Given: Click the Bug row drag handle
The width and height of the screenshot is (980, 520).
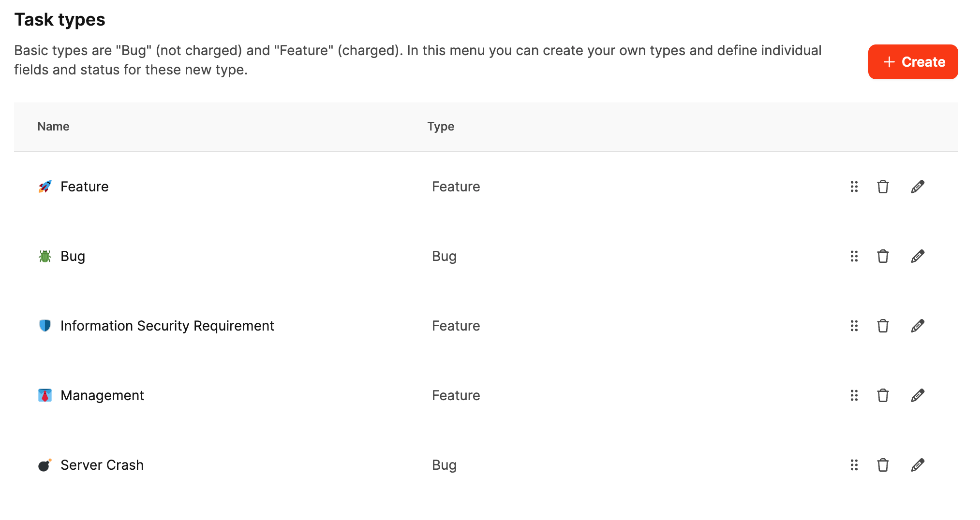Looking at the screenshot, I should pos(854,256).
